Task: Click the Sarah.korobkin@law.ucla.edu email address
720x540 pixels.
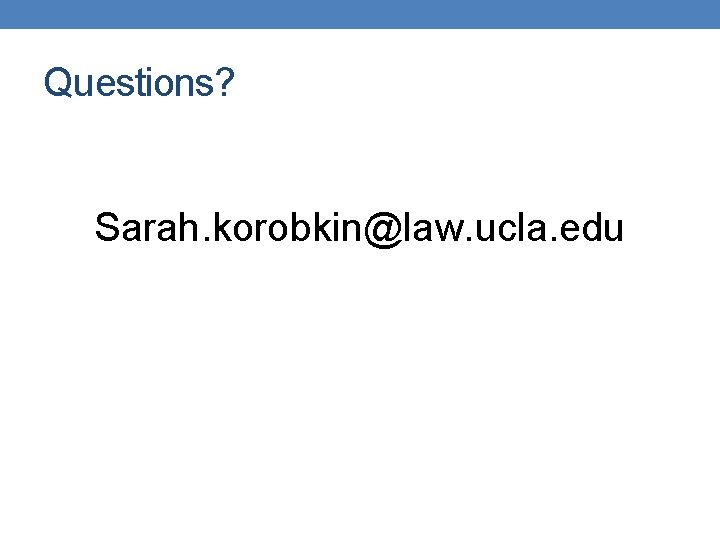Action: tap(359, 228)
